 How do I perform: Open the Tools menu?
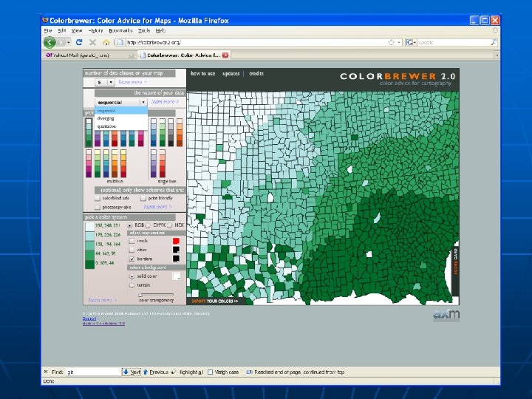click(144, 30)
